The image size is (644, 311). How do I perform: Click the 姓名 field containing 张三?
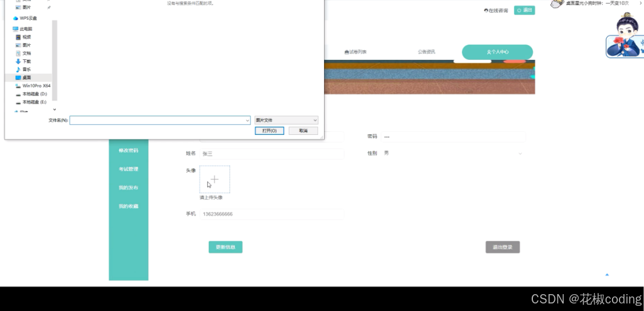click(x=272, y=154)
